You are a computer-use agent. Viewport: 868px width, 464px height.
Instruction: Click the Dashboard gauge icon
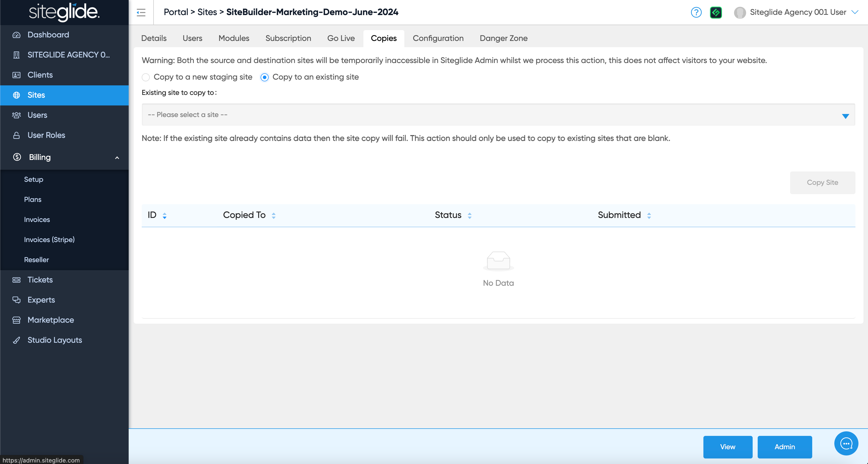[x=17, y=35]
